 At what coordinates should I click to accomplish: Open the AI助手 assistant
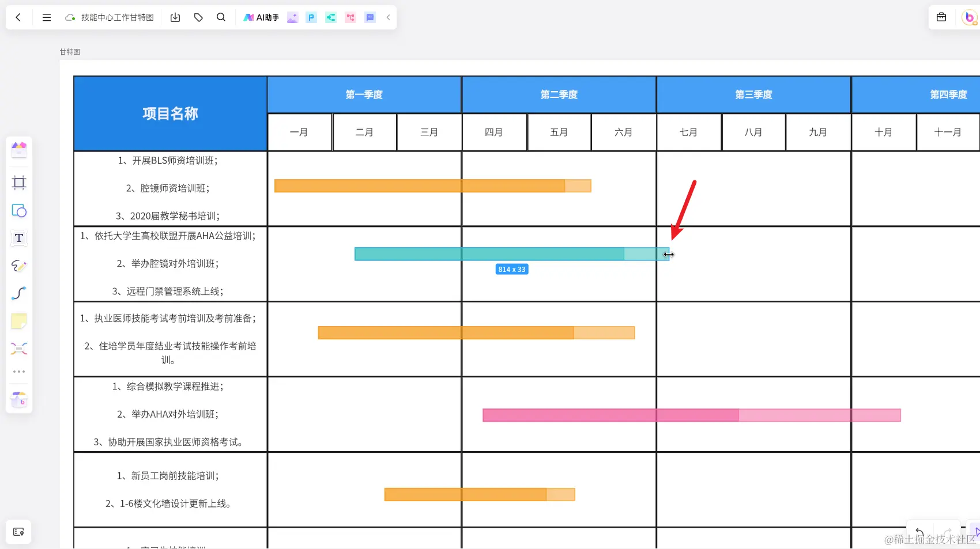(x=261, y=17)
